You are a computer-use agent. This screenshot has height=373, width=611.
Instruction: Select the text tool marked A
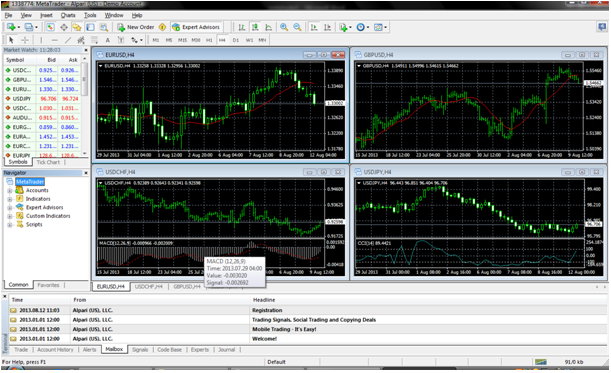pos(108,40)
